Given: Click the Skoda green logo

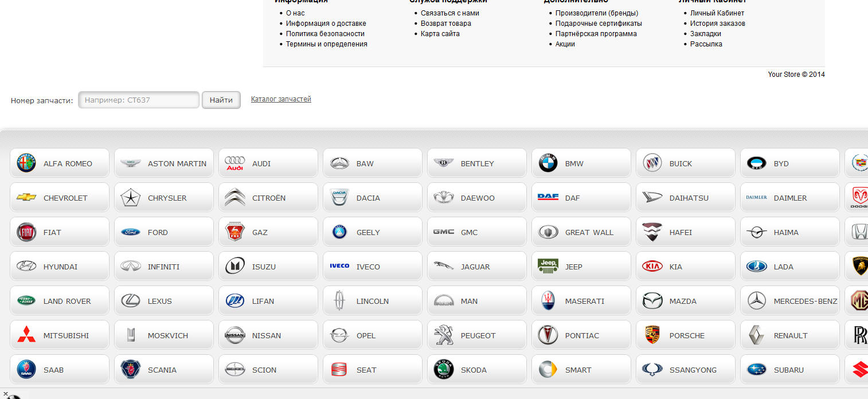Looking at the screenshot, I should point(444,370).
